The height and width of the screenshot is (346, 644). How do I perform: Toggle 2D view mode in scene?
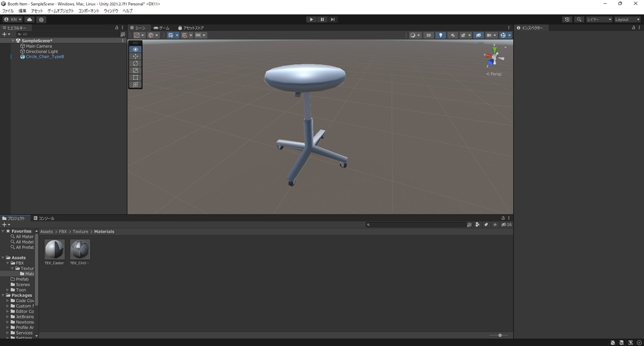[428, 35]
